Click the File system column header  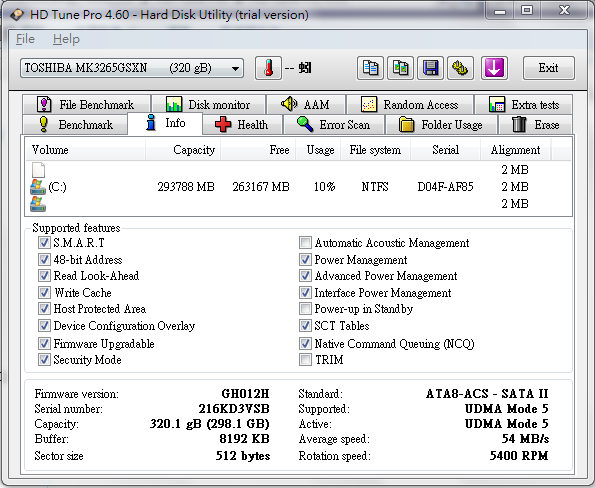pos(375,150)
